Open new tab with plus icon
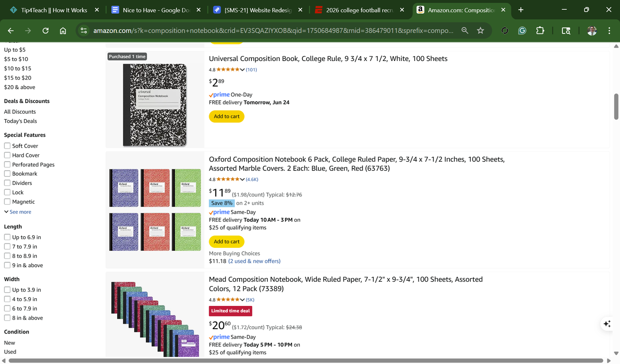 click(x=521, y=10)
